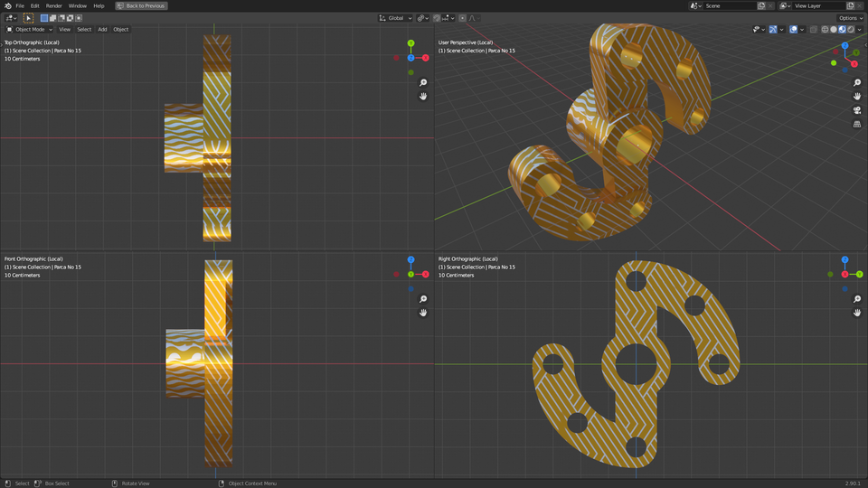Switch to Material Preview shading

pos(842,29)
